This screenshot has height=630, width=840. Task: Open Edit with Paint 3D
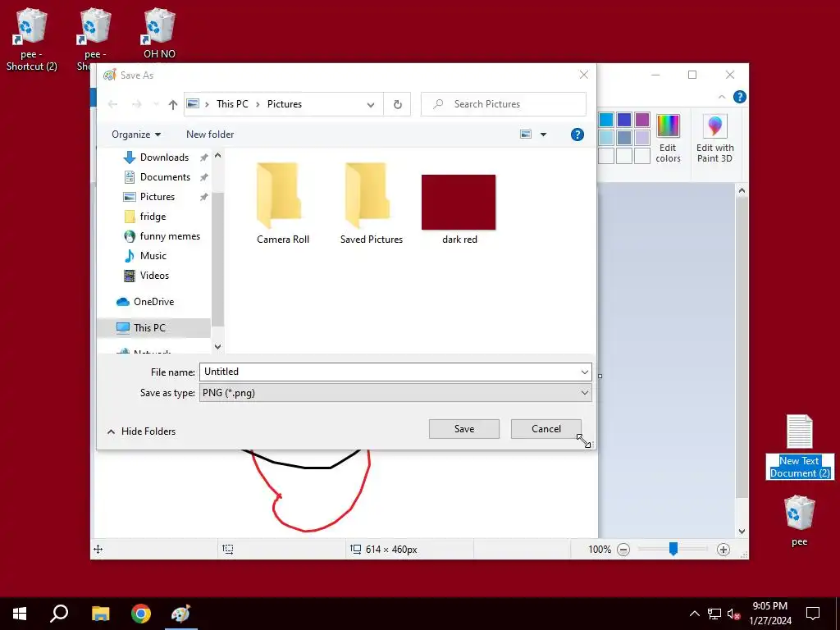click(x=714, y=138)
